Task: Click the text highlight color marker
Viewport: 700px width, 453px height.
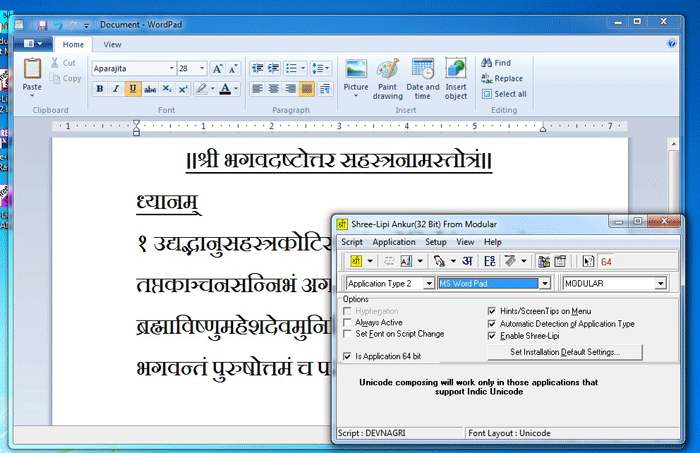Action: (202, 89)
